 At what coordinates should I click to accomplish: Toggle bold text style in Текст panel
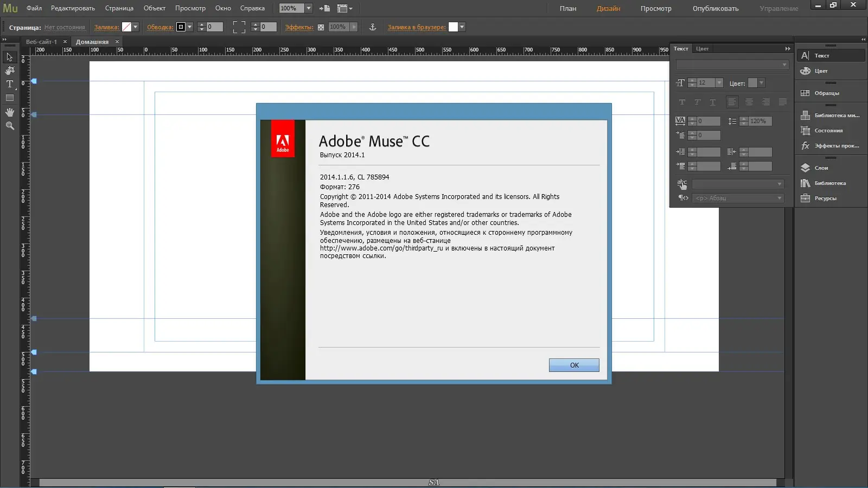pyautogui.click(x=682, y=102)
